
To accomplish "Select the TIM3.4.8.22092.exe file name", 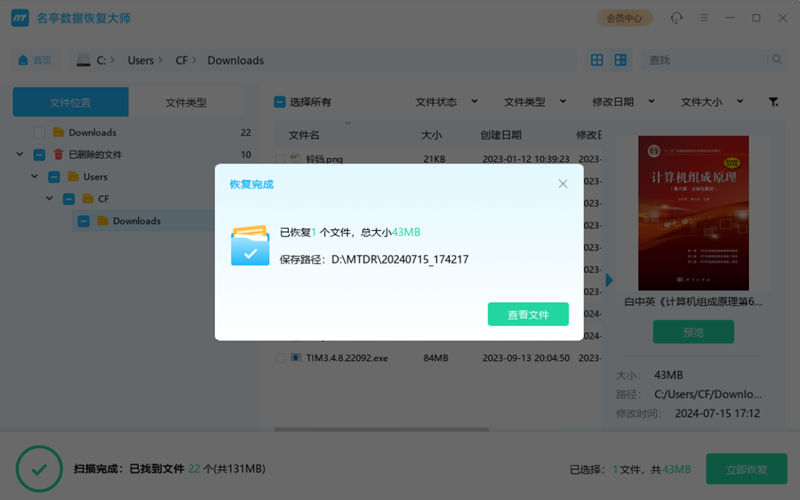I will [347, 358].
